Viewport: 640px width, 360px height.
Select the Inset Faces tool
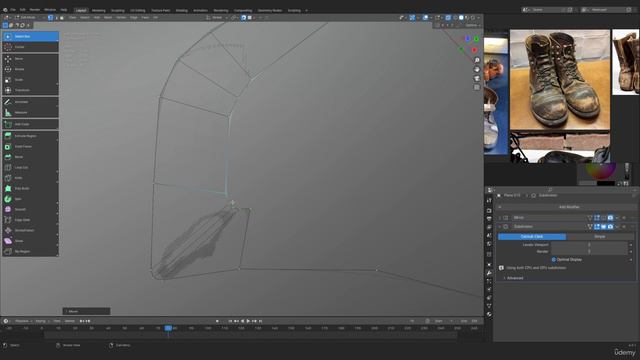point(30,147)
